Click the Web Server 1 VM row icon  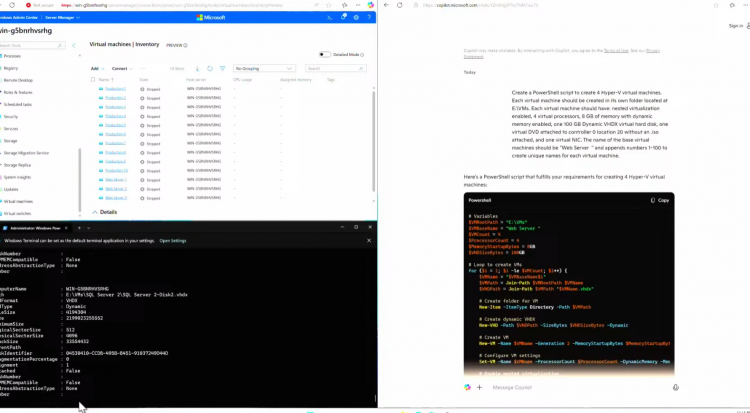click(101, 179)
